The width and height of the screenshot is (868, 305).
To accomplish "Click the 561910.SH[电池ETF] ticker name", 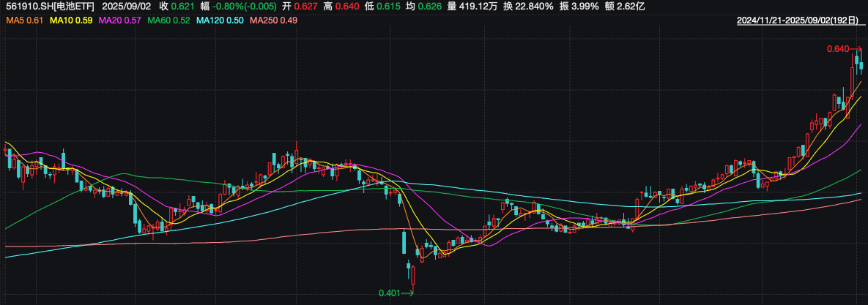I will 50,7.
